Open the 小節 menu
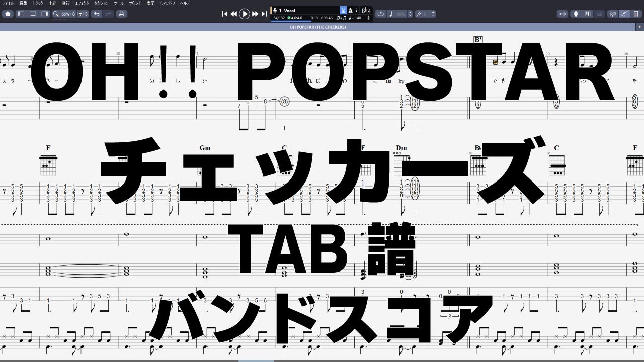This screenshot has height=362, width=644. (52, 3)
